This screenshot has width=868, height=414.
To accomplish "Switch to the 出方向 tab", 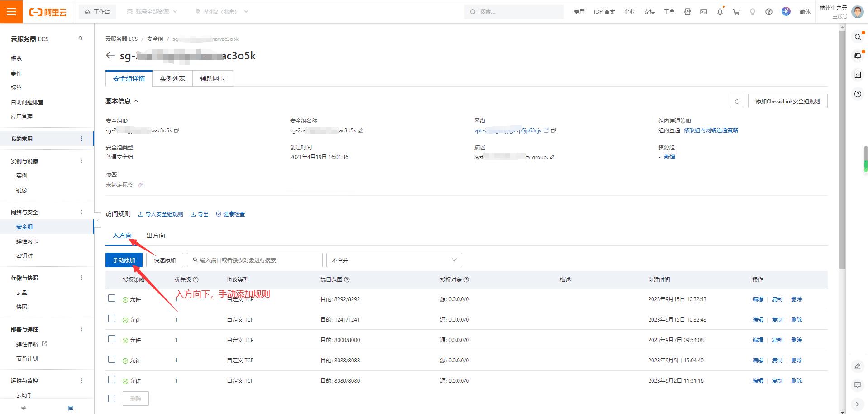I will [x=156, y=236].
